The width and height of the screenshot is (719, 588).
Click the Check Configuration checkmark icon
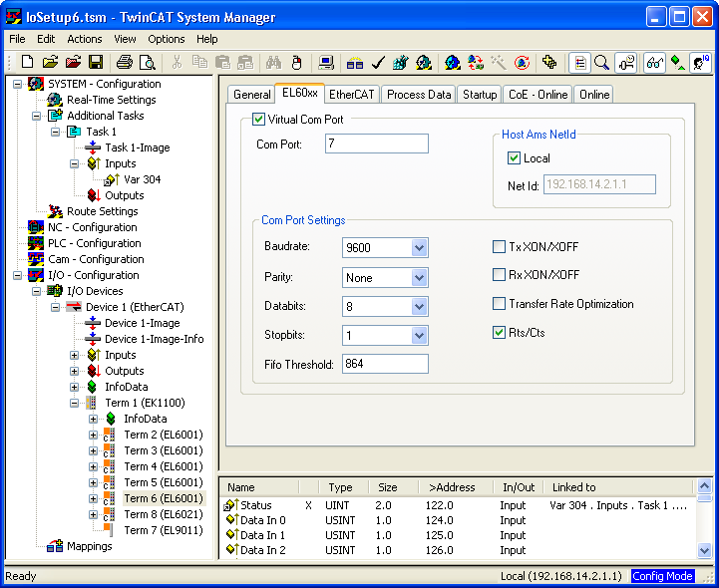378,62
